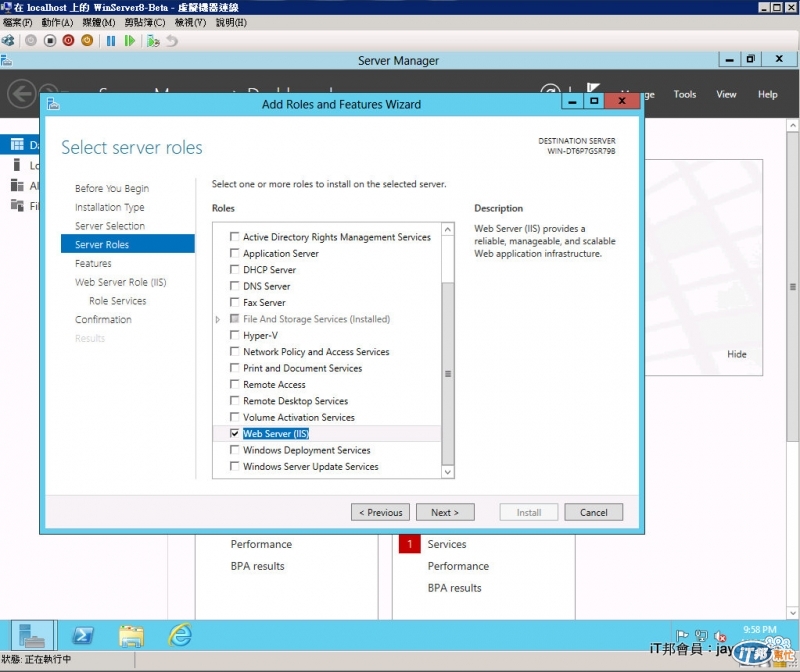
Task: Check Remote Desktop Services role
Action: click(234, 401)
